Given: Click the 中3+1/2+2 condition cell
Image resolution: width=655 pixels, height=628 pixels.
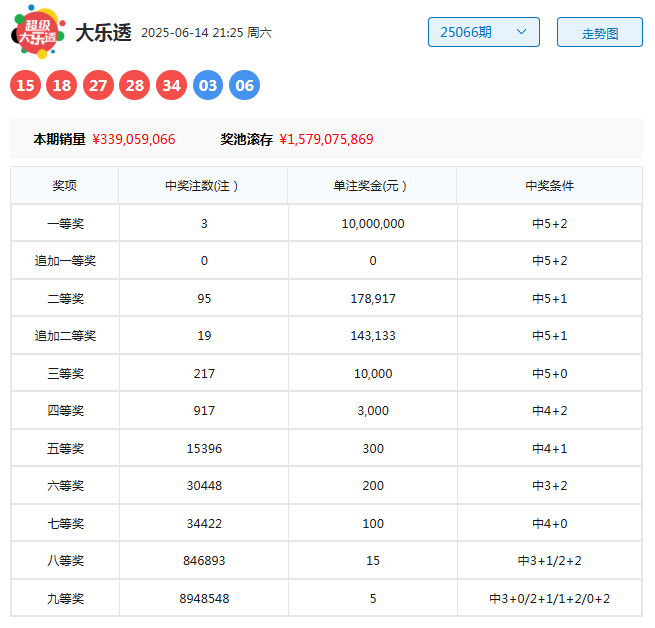Looking at the screenshot, I should pyautogui.click(x=550, y=560).
